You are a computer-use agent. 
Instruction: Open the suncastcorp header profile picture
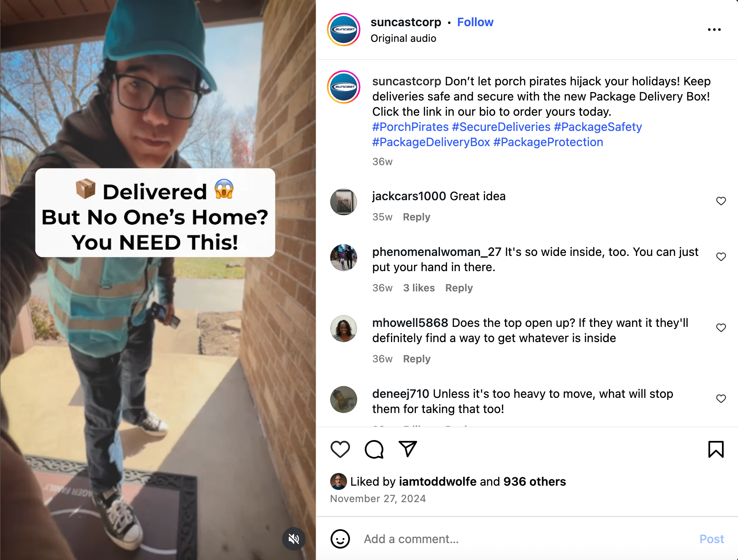[344, 30]
